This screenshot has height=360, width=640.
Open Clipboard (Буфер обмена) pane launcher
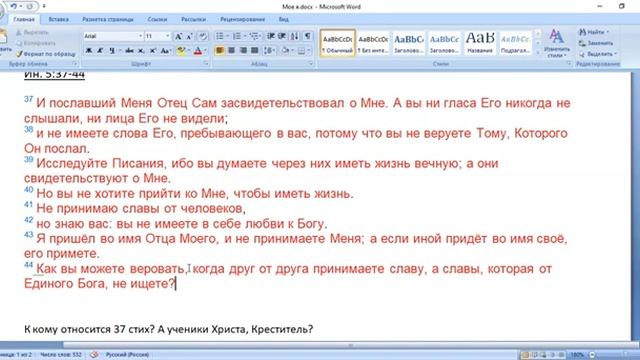point(75,64)
